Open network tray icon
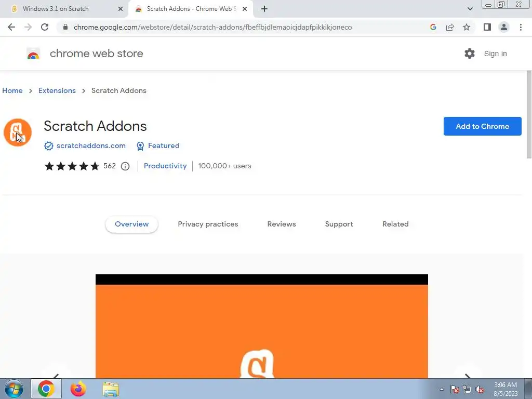This screenshot has width=532, height=399. coord(467,389)
